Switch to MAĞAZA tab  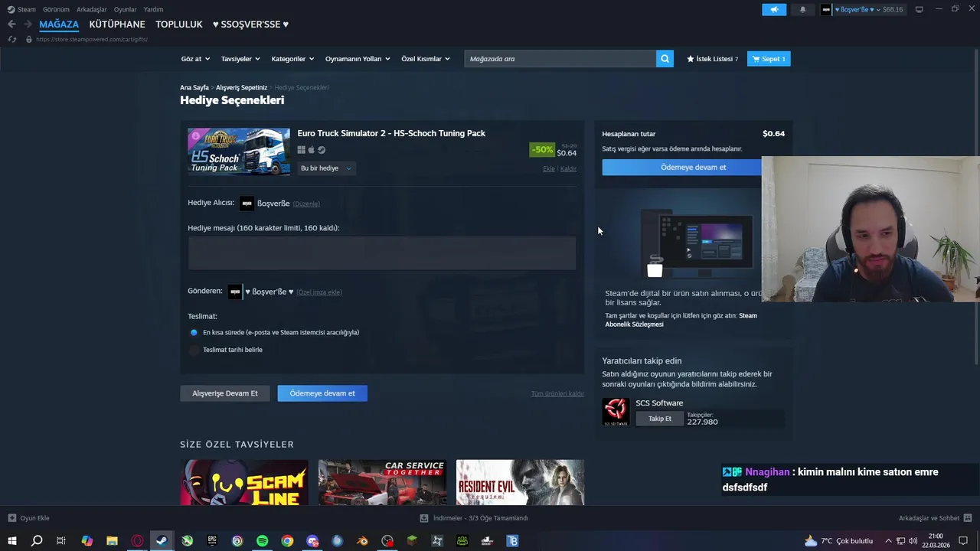pos(59,24)
